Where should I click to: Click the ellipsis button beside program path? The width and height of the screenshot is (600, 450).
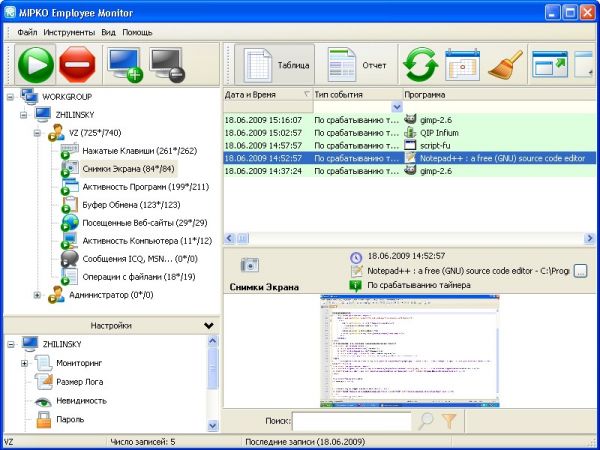pos(580,271)
